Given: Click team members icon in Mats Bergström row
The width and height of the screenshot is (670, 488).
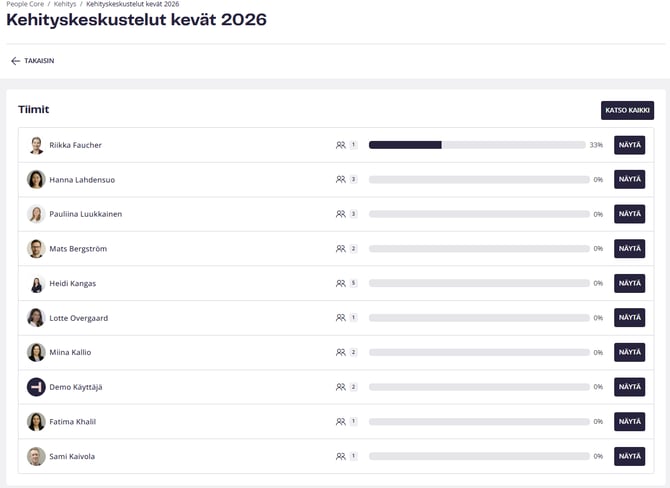Looking at the screenshot, I should pyautogui.click(x=341, y=249).
